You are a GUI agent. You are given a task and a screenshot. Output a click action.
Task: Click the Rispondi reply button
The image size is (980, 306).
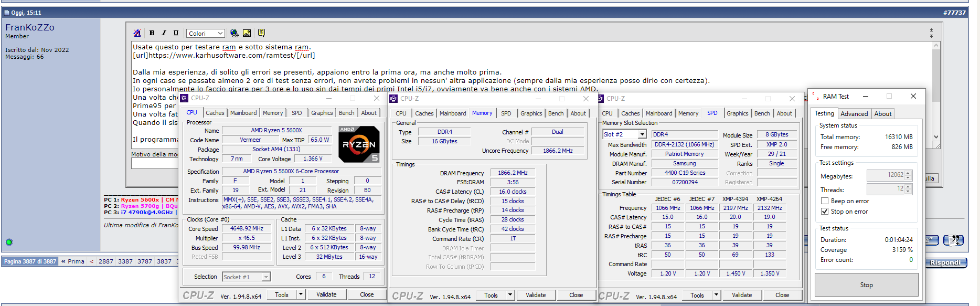coord(945,262)
